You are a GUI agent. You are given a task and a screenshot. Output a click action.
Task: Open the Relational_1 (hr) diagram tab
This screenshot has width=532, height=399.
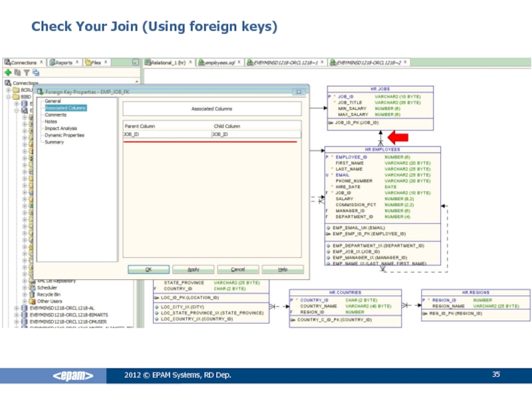pos(168,63)
